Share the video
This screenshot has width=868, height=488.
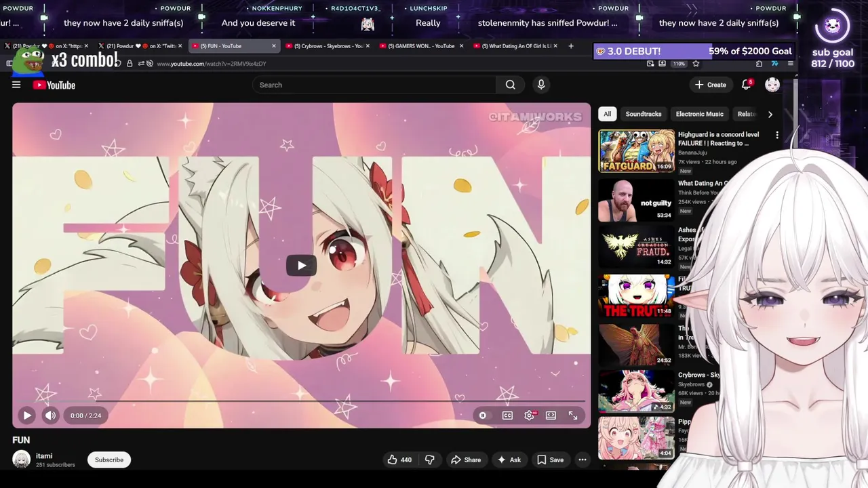466,460
